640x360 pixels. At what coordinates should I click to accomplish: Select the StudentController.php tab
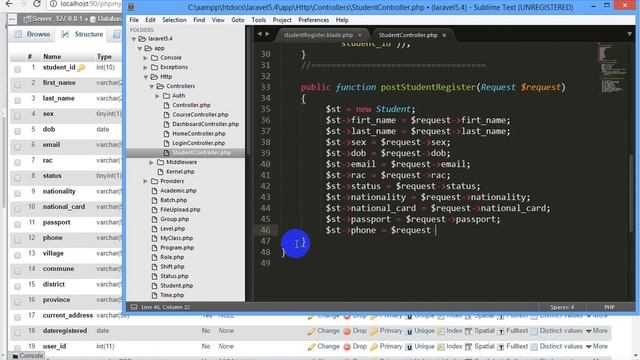pos(408,35)
